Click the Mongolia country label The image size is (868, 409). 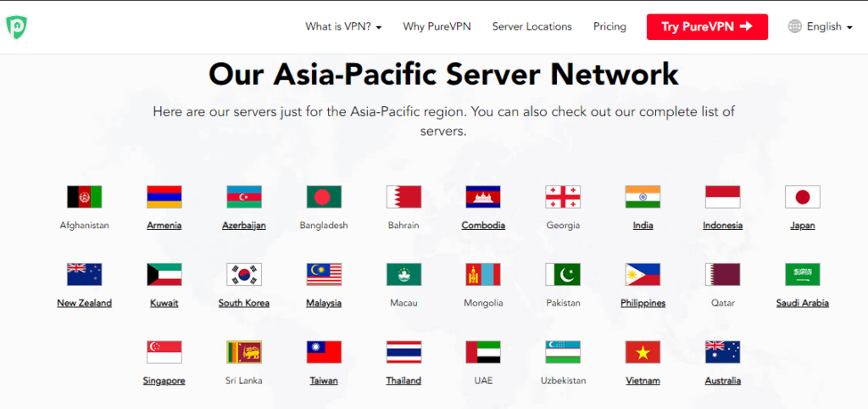[x=483, y=303]
